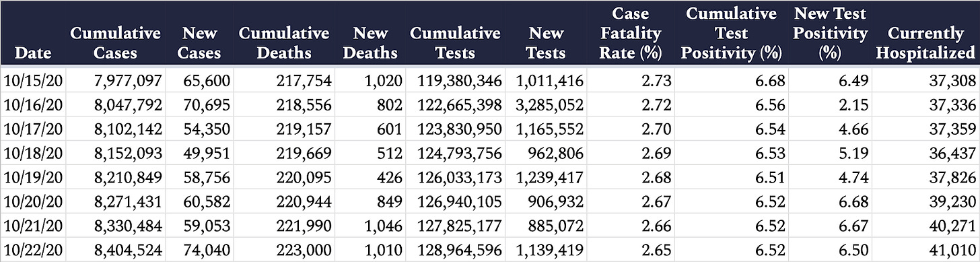
Task: Select the New Test Positivity (%) header
Action: (831, 33)
